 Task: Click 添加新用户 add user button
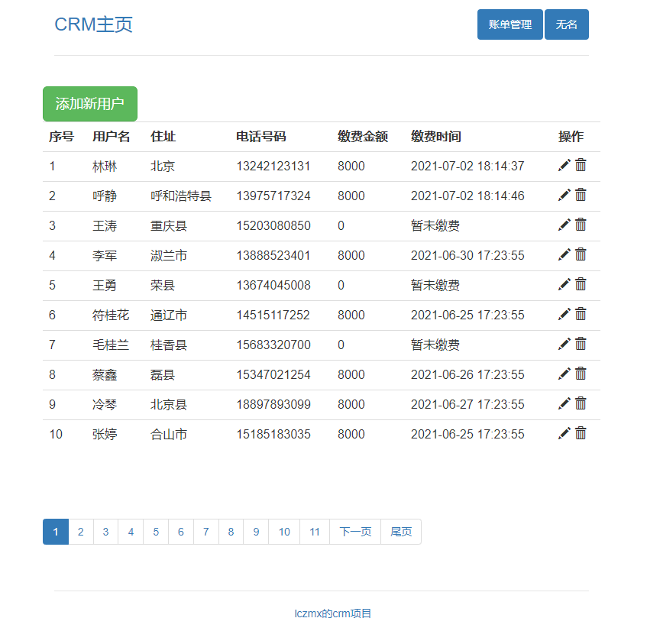[90, 104]
